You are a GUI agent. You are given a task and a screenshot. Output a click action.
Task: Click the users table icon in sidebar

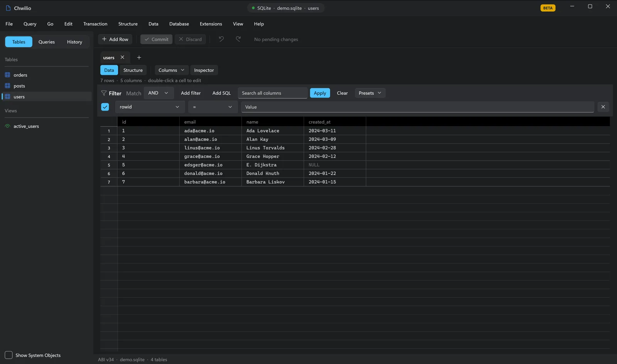[7, 96]
